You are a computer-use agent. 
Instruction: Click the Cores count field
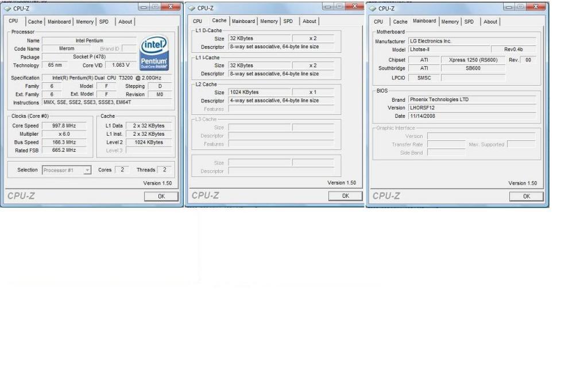[122, 170]
